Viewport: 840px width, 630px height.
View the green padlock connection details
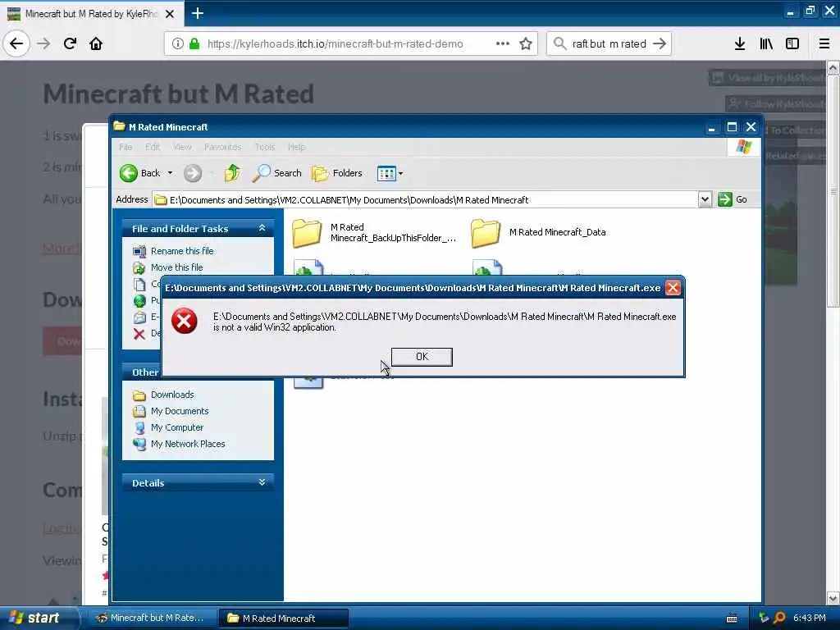coord(194,43)
